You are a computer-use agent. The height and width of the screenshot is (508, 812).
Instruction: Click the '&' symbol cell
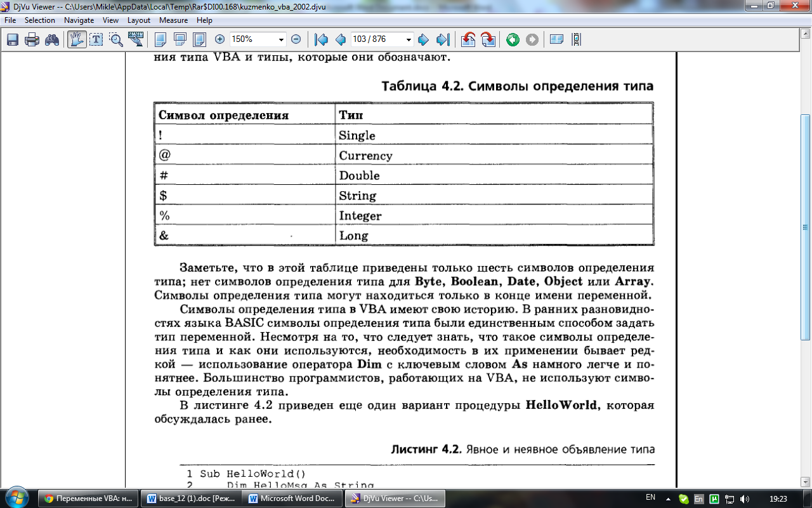pos(245,236)
